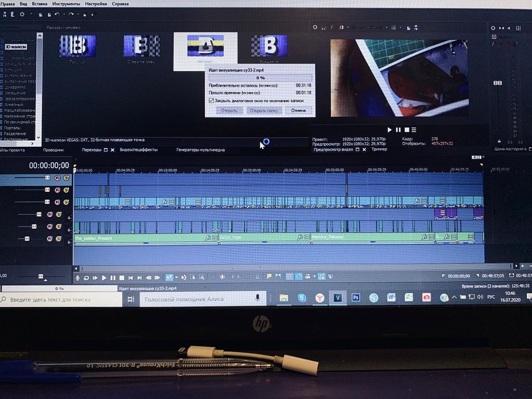Open the Вставка menu
532x399 pixels.
coord(40,4)
